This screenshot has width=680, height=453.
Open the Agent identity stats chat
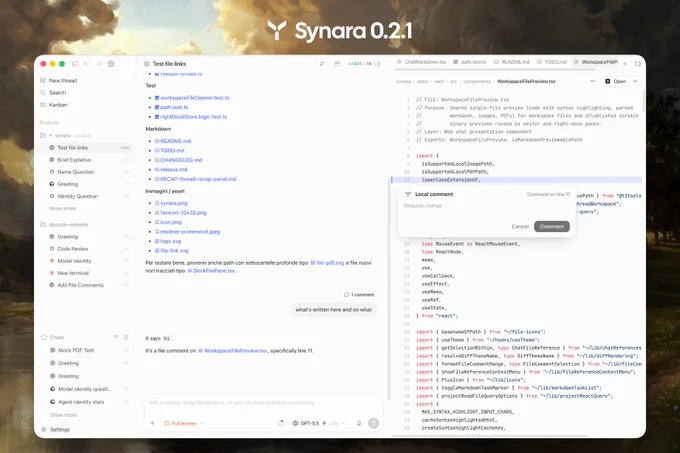coord(89,402)
